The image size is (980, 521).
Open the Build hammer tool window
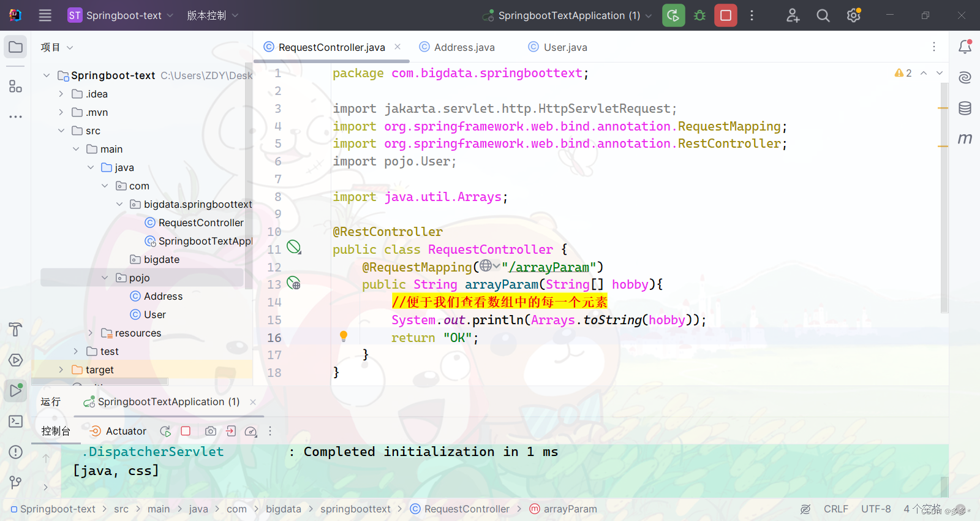pyautogui.click(x=16, y=329)
